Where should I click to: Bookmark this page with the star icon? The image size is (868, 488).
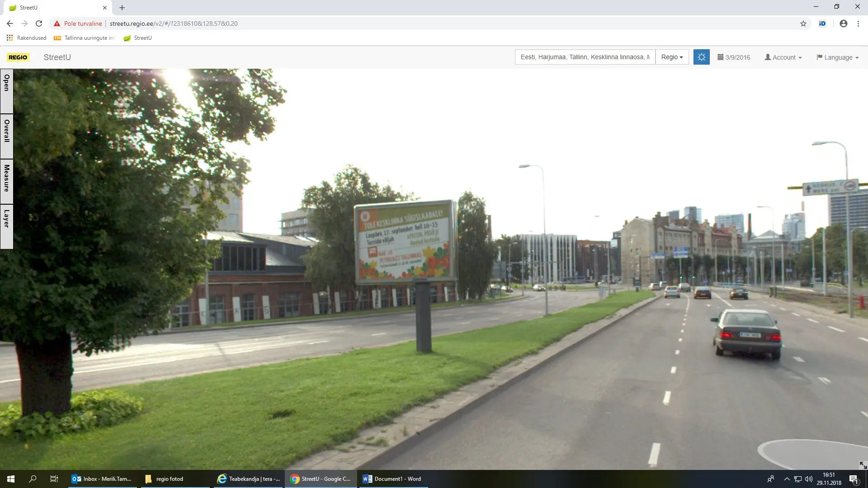point(803,23)
